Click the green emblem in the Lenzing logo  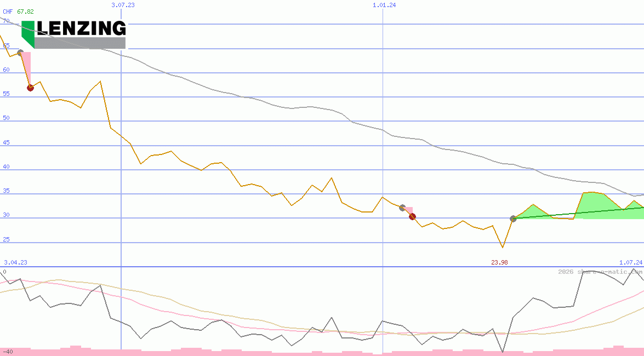point(28,34)
